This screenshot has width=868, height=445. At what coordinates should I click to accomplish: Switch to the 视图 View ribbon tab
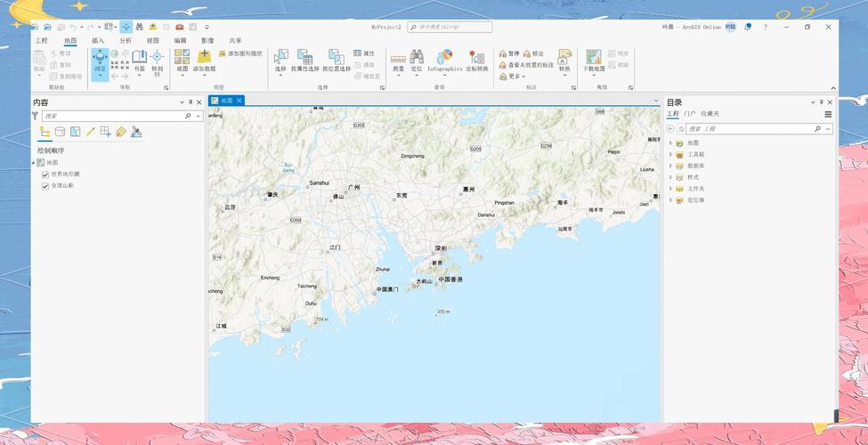pos(153,40)
